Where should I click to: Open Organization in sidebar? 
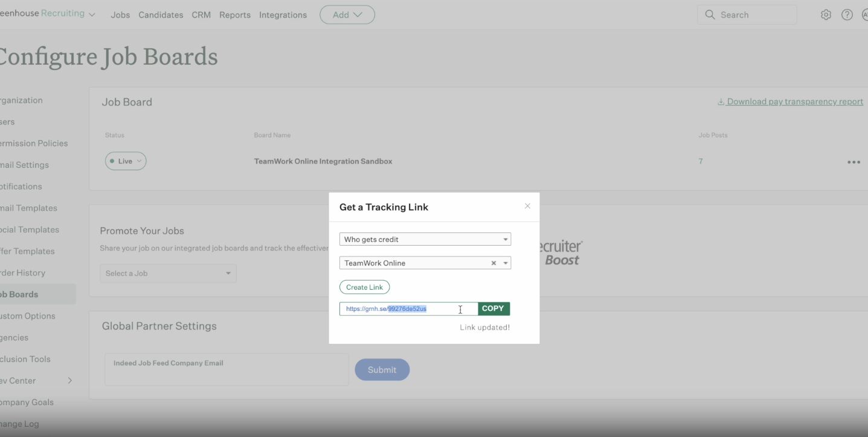click(x=21, y=100)
